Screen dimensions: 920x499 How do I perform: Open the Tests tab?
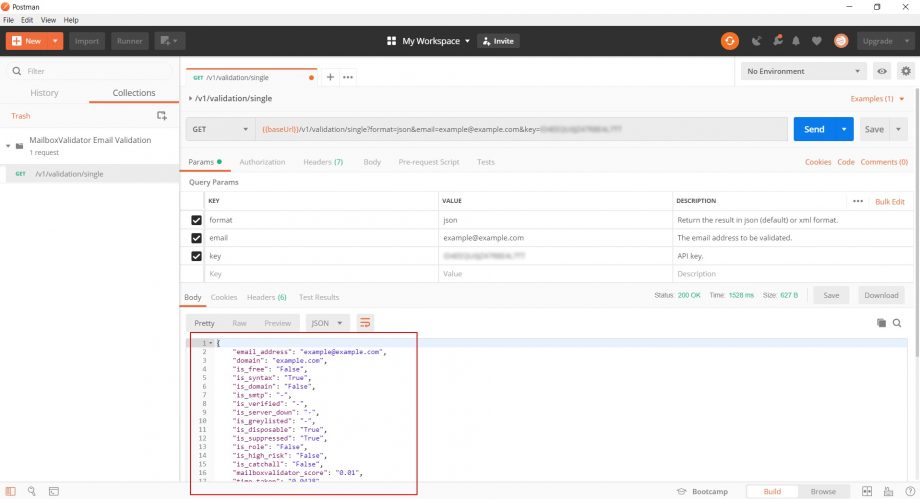point(486,162)
